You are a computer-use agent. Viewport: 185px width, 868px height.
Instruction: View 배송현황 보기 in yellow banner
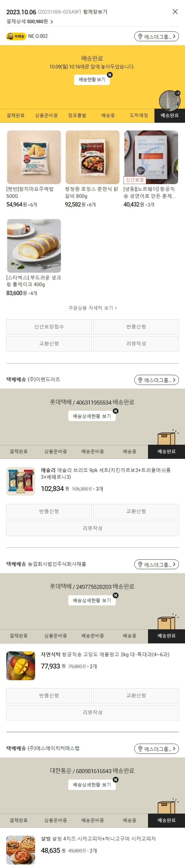pos(92,80)
